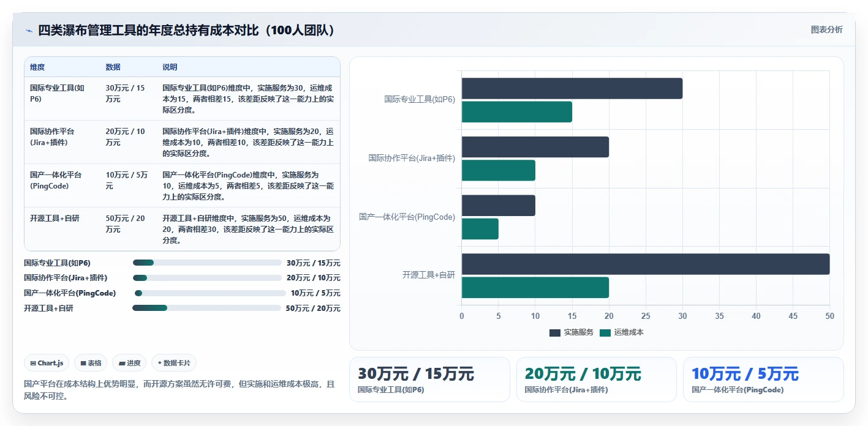Click the title icon before 四类瀑布管理工具

click(29, 31)
